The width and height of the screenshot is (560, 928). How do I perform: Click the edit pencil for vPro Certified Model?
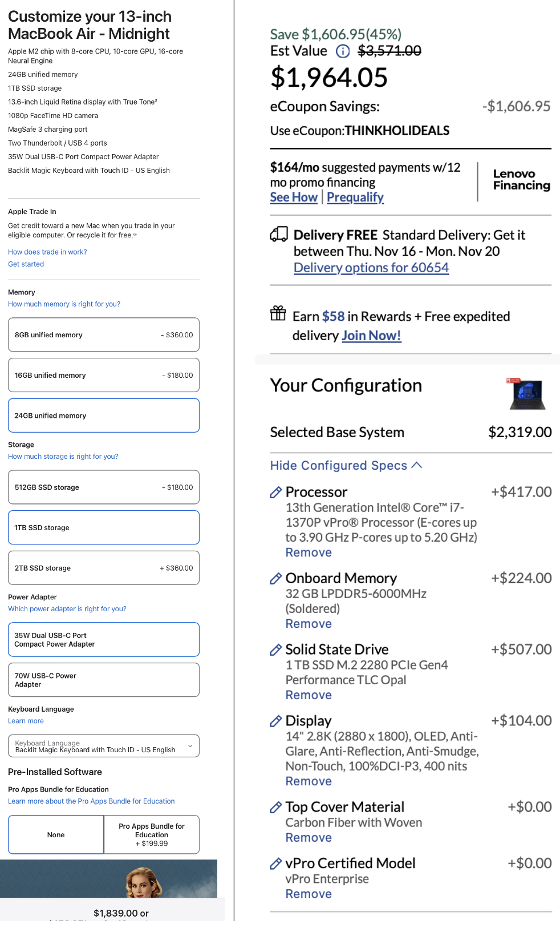pos(276,864)
